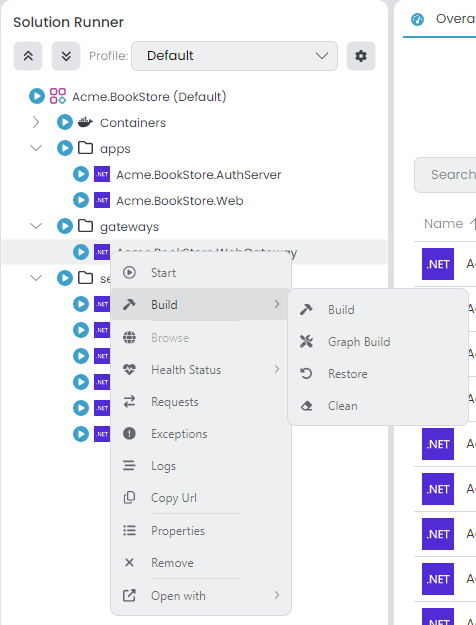
Task: Collapse the gateways folder chevron
Action: pyautogui.click(x=36, y=226)
